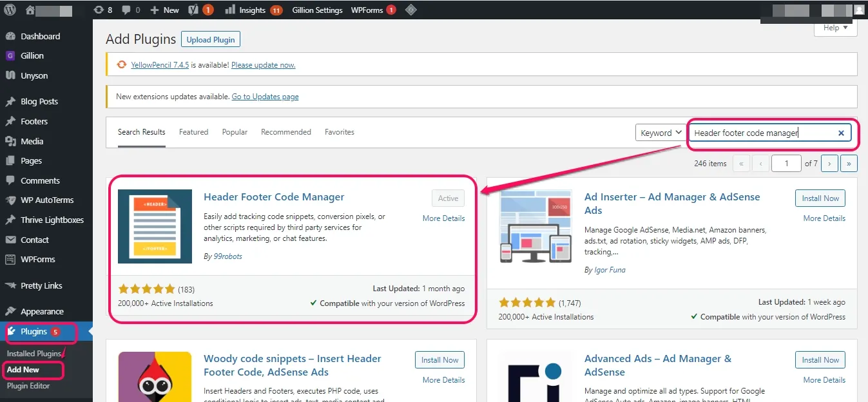Open the Keyword search type dropdown

pos(661,133)
